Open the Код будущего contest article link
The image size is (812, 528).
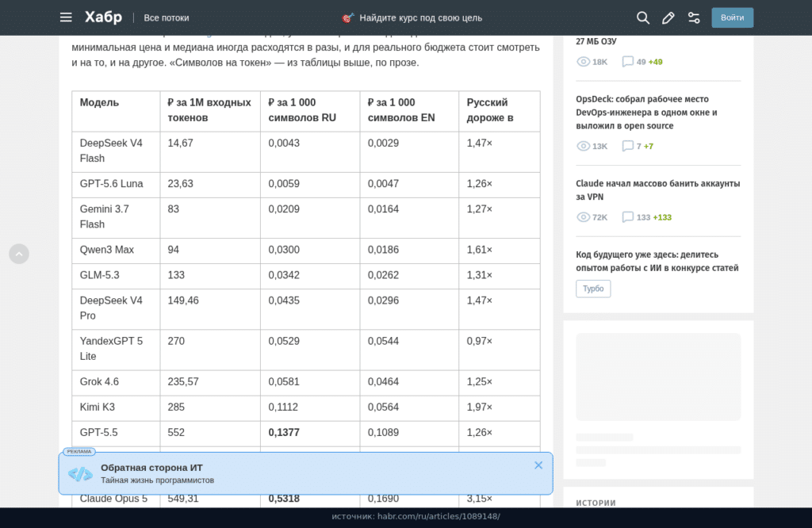tap(657, 261)
